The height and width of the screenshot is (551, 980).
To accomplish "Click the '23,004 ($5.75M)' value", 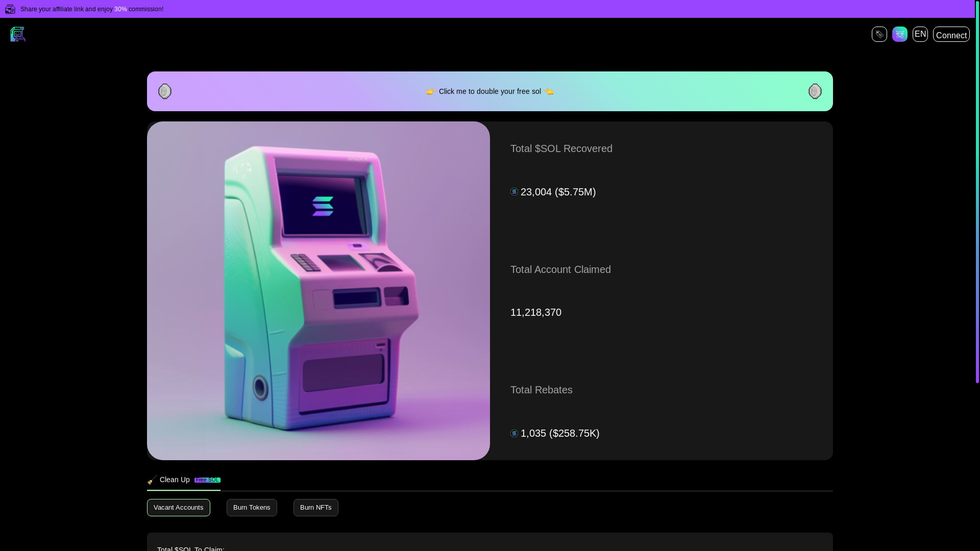I will (558, 192).
